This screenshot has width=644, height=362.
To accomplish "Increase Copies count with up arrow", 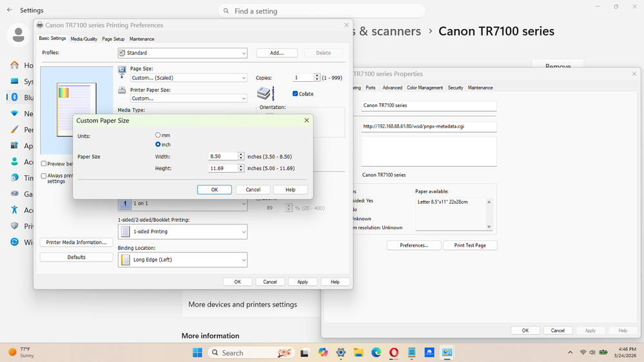I will click(317, 75).
